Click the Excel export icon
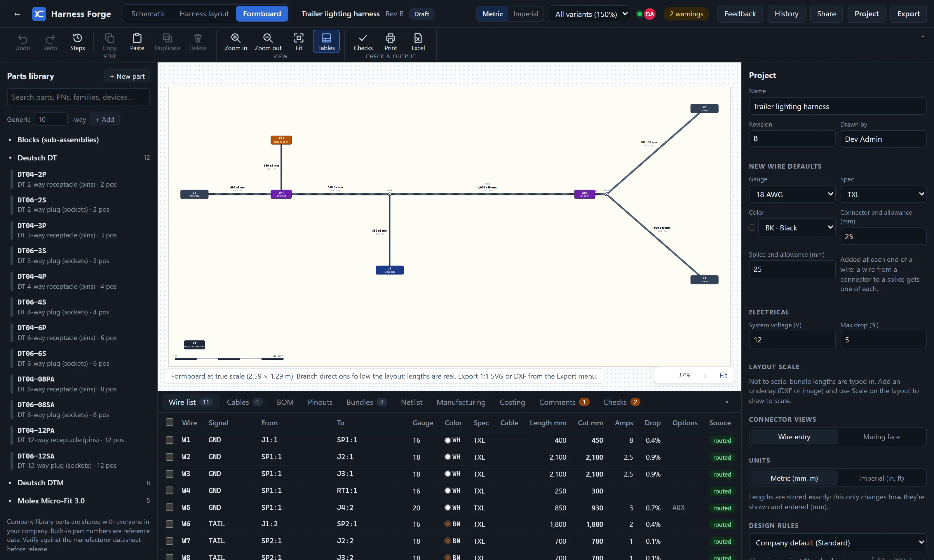Image resolution: width=934 pixels, height=560 pixels. (x=418, y=38)
